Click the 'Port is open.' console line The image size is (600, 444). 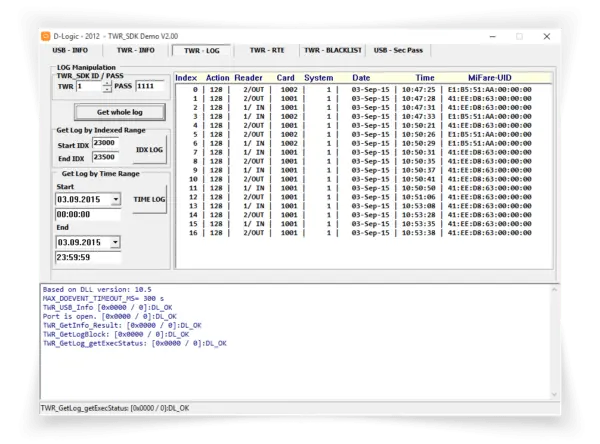click(109, 317)
